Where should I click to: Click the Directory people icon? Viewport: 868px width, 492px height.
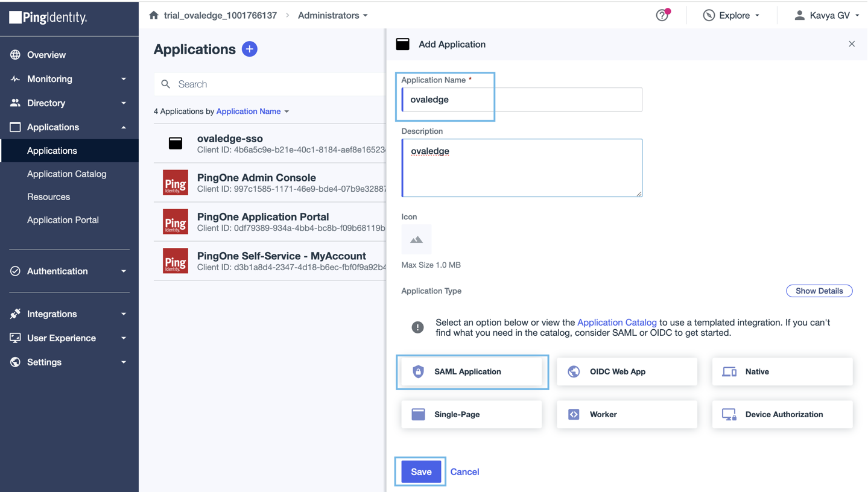tap(15, 103)
